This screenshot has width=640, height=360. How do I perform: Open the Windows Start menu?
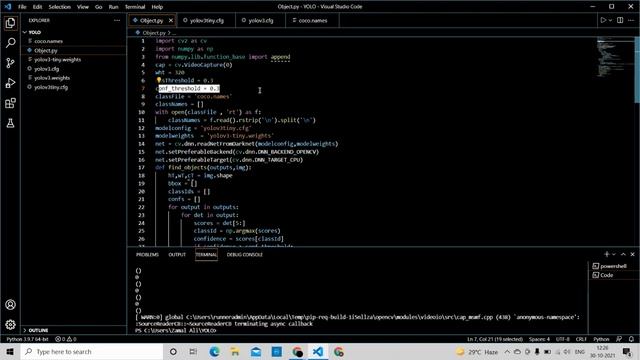[10, 351]
